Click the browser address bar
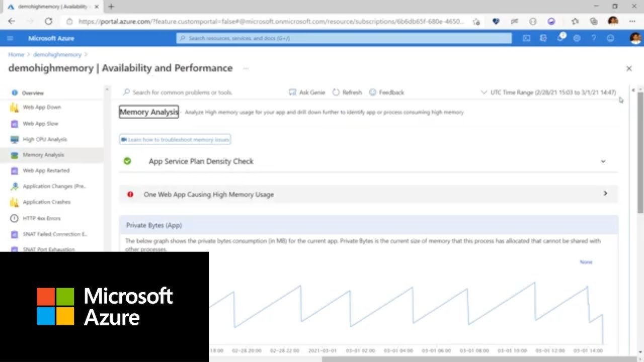Viewport: 644px width, 362px height. pyautogui.click(x=272, y=22)
